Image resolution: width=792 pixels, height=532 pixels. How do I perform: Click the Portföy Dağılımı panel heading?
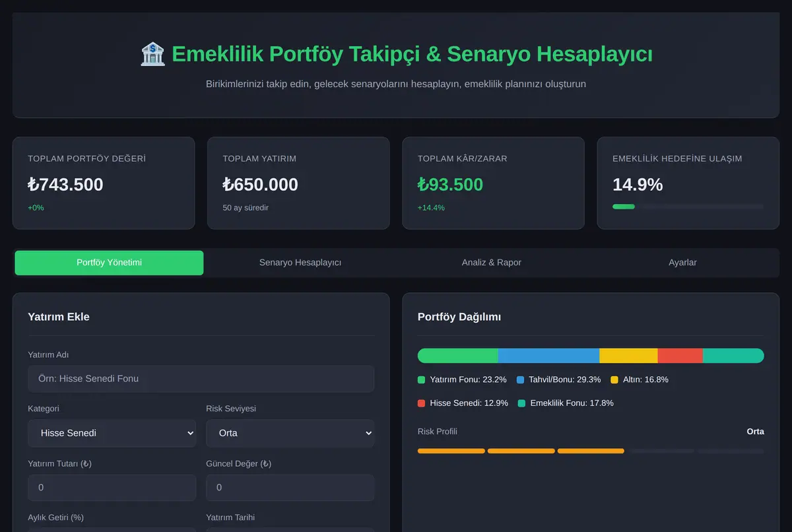(x=459, y=317)
